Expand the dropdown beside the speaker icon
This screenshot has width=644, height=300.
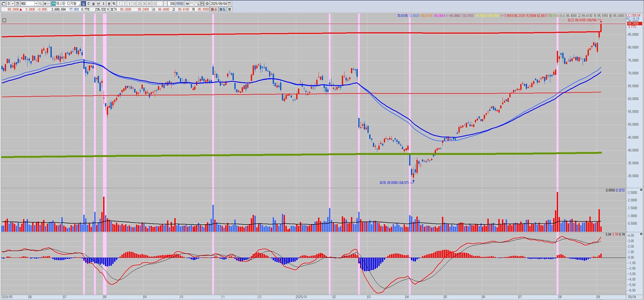[x=49, y=4]
